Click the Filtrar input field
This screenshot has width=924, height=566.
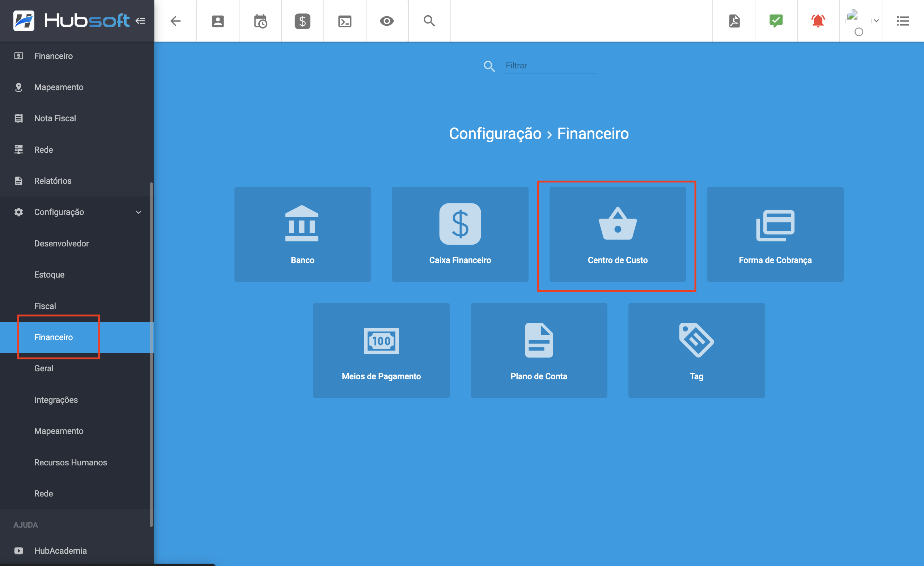click(x=551, y=66)
